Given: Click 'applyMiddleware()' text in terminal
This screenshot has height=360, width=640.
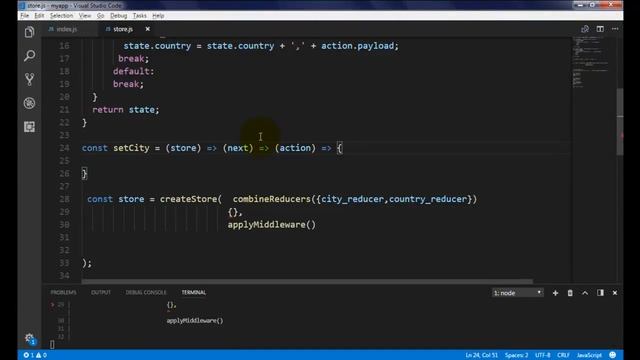Looking at the screenshot, I should pos(195,320).
